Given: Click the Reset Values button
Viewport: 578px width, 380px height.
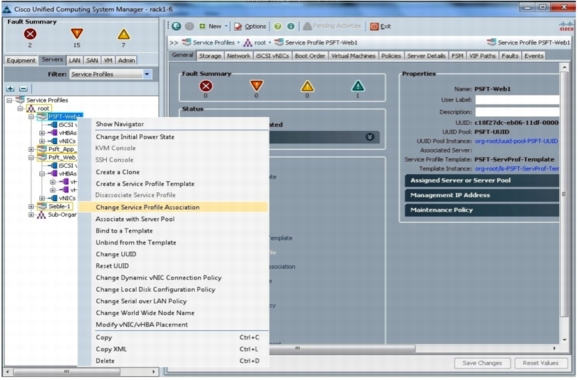Looking at the screenshot, I should pyautogui.click(x=540, y=363).
